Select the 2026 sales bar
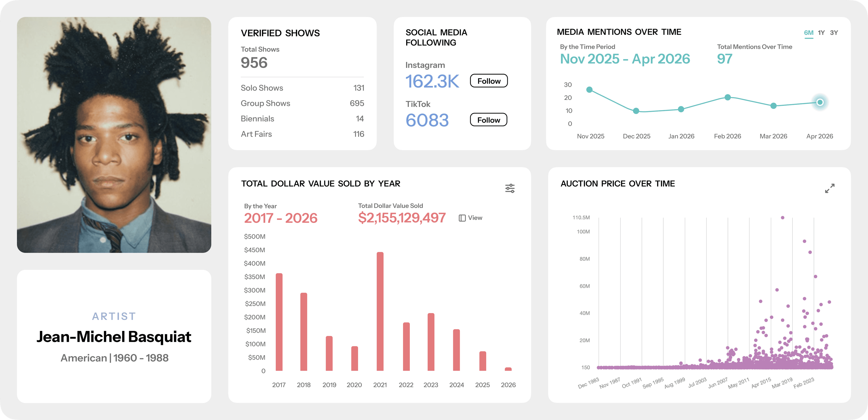868x420 pixels. (x=508, y=369)
